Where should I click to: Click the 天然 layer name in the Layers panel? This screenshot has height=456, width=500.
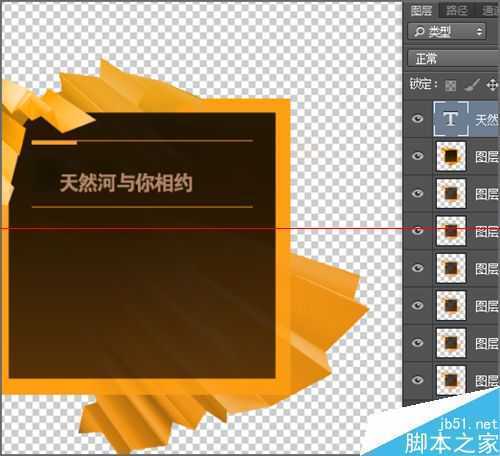[487, 120]
